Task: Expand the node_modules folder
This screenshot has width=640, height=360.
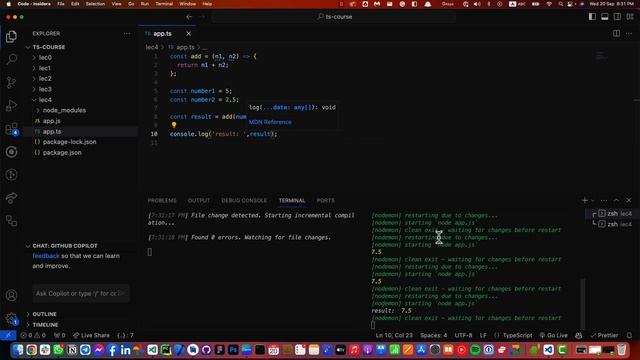Action: [64, 110]
